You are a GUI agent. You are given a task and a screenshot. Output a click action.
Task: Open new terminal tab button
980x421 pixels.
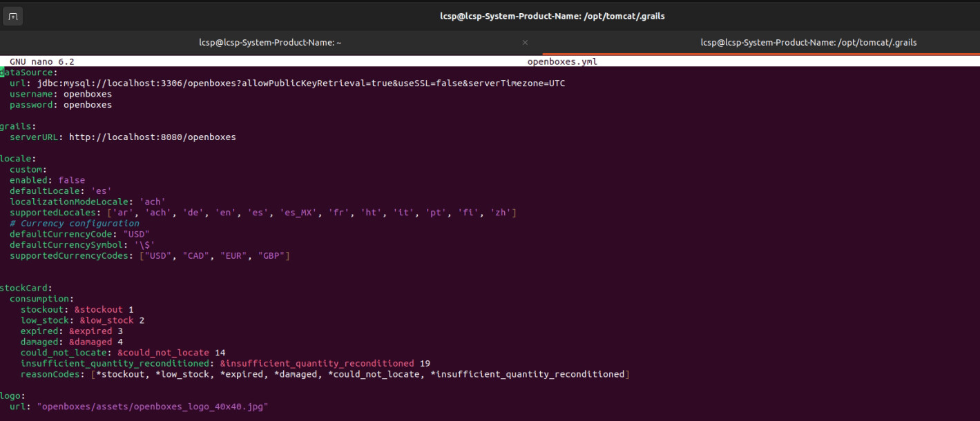coord(13,16)
